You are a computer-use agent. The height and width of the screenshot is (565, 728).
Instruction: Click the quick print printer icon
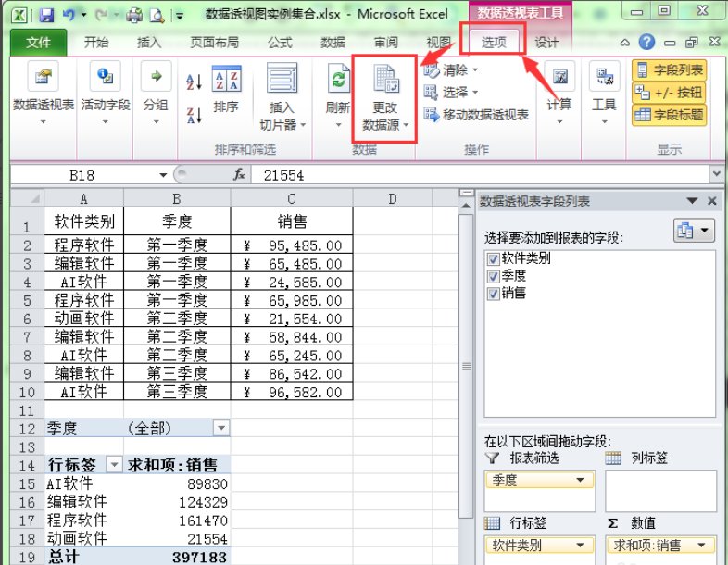coord(134,16)
